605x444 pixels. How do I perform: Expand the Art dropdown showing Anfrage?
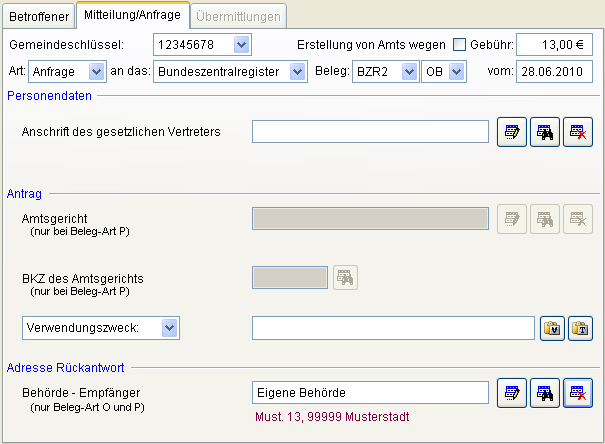[x=96, y=72]
